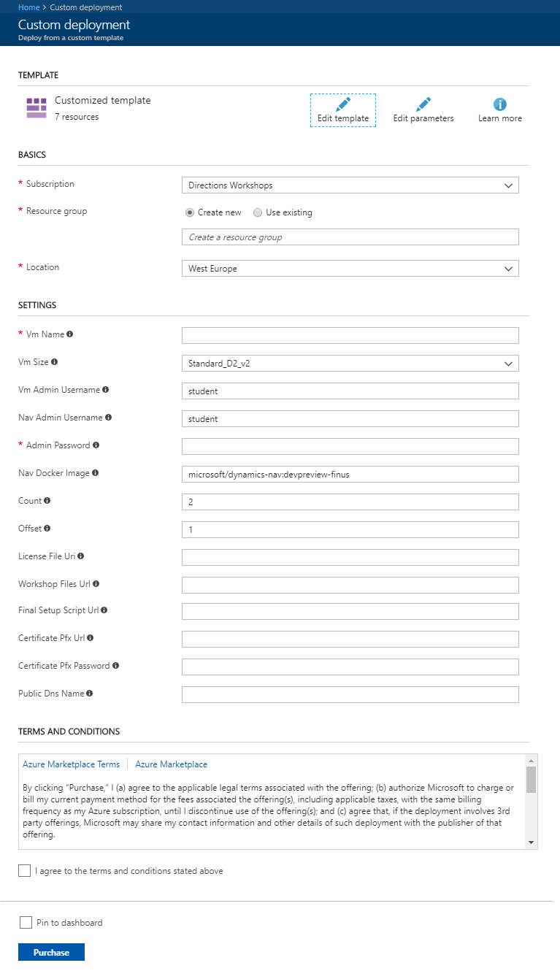Open the Azure Marketplace Terms link

(71, 764)
